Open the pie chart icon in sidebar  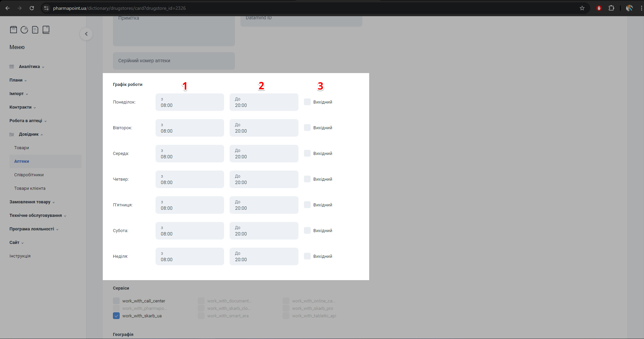pos(24,30)
